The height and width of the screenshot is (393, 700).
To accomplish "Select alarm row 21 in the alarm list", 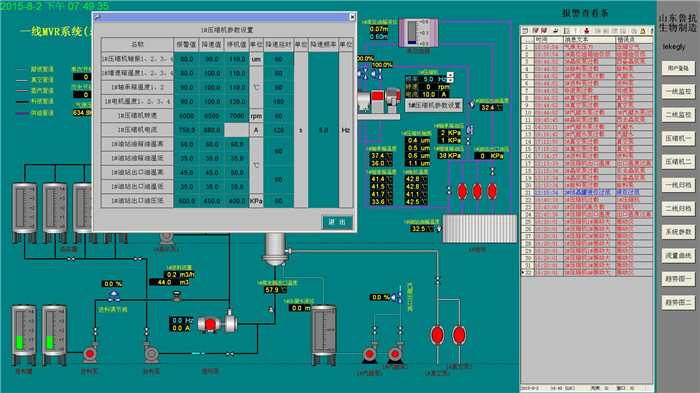I will click(587, 192).
